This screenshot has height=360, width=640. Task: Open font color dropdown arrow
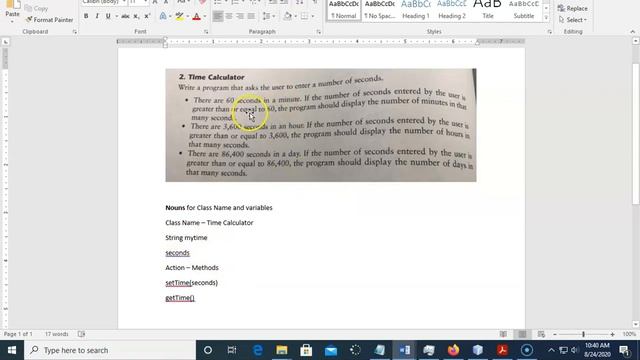pos(204,16)
